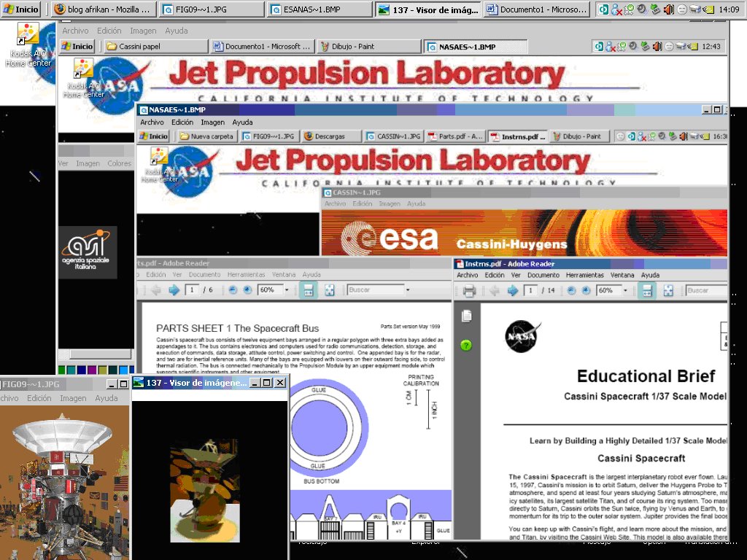The image size is (747, 560).
Task: Open the Imagen menu in the NASAES~1.BMP window
Action: [212, 122]
